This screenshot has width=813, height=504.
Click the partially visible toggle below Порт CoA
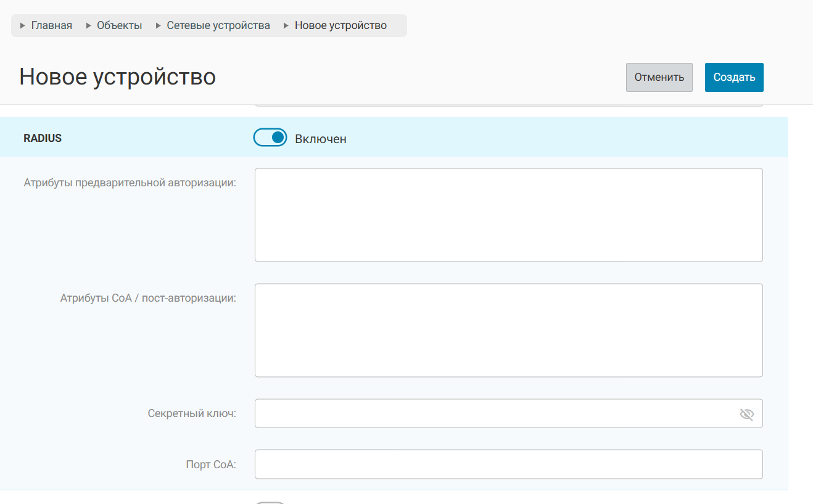click(x=270, y=502)
